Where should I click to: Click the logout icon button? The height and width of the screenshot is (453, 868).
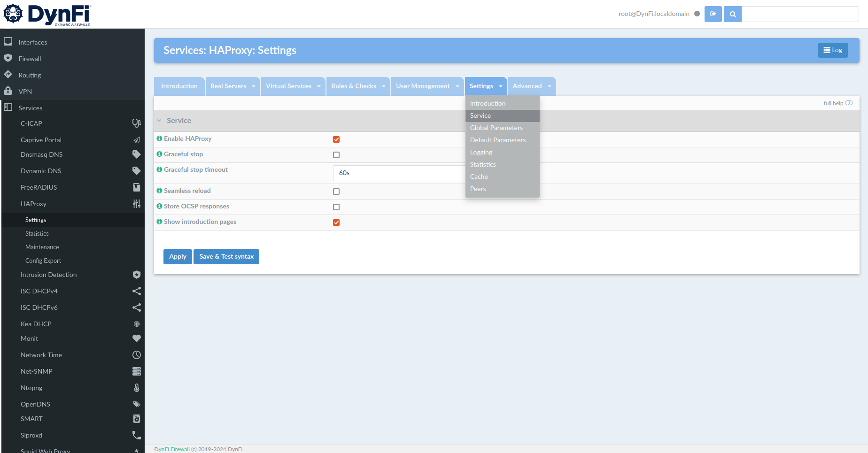[x=713, y=14]
